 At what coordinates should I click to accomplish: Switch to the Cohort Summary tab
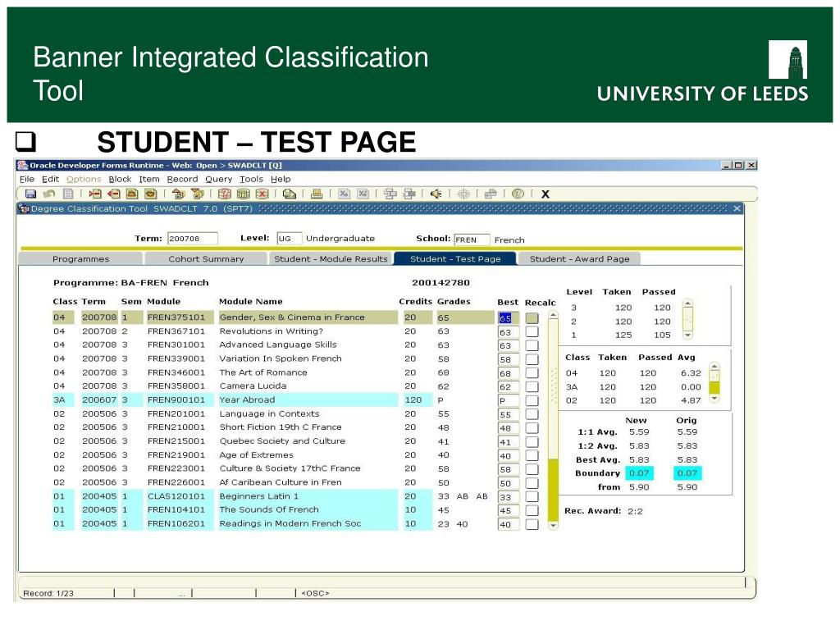pos(206,258)
